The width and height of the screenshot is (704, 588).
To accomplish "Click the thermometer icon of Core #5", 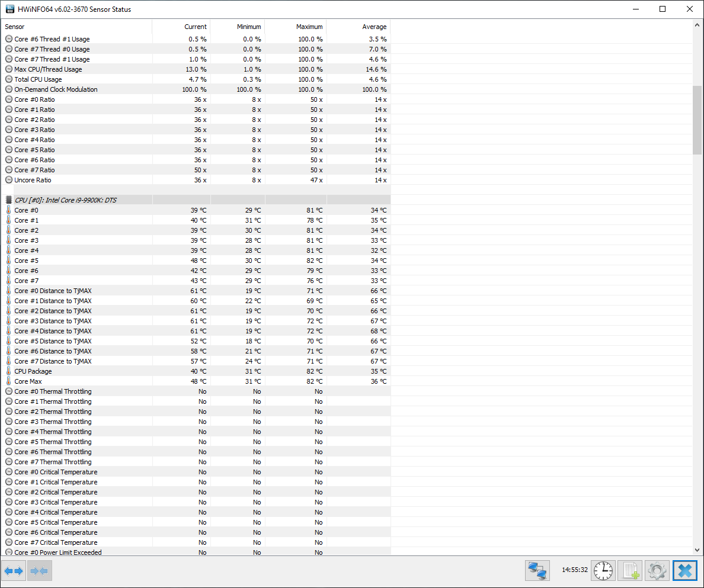I will [x=8, y=261].
